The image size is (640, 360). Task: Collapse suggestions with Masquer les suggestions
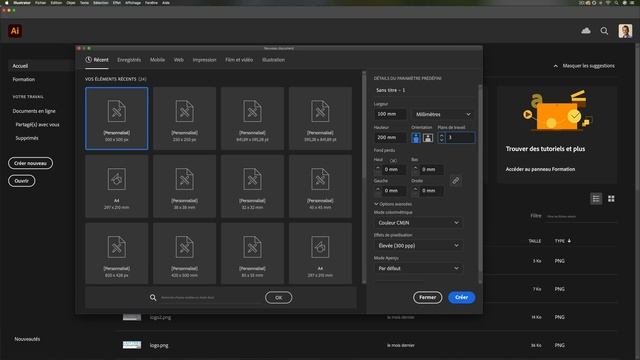(x=584, y=66)
